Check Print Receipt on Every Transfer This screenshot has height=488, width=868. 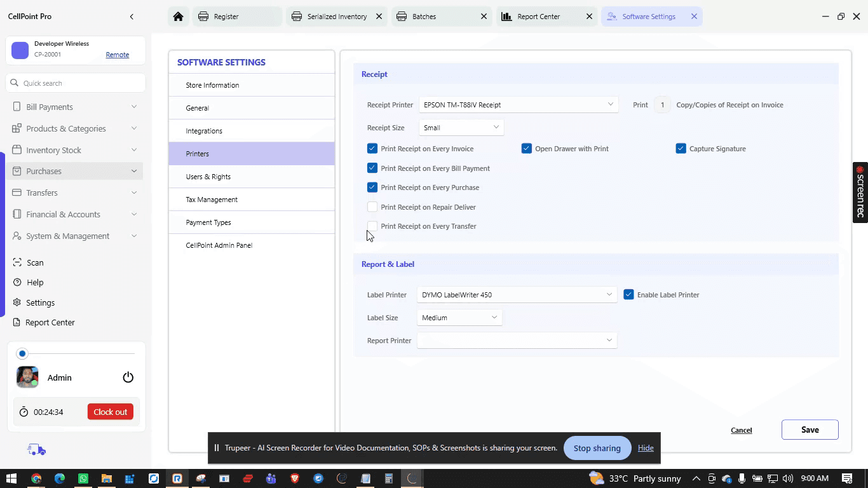[372, 226]
